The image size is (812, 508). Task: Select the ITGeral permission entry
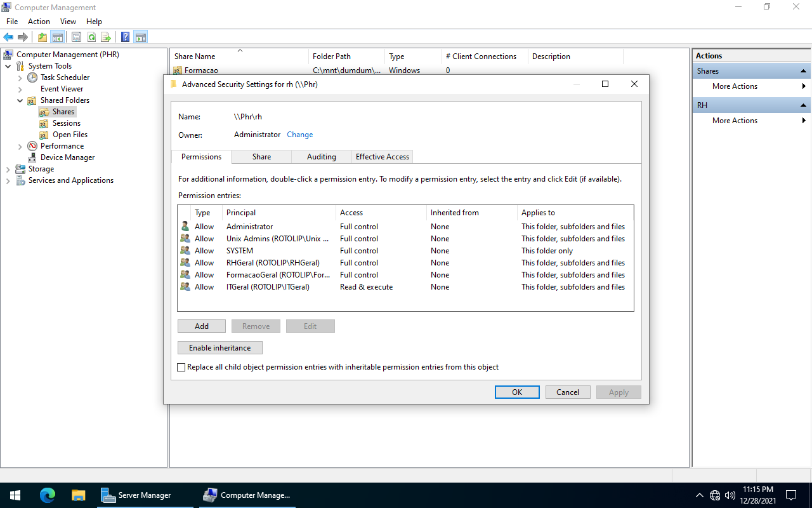pyautogui.click(x=268, y=287)
